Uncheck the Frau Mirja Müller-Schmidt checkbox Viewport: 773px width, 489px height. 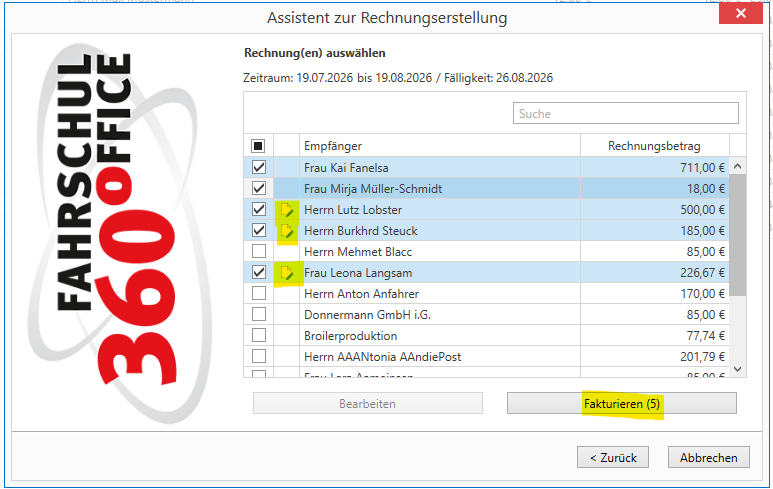click(259, 188)
